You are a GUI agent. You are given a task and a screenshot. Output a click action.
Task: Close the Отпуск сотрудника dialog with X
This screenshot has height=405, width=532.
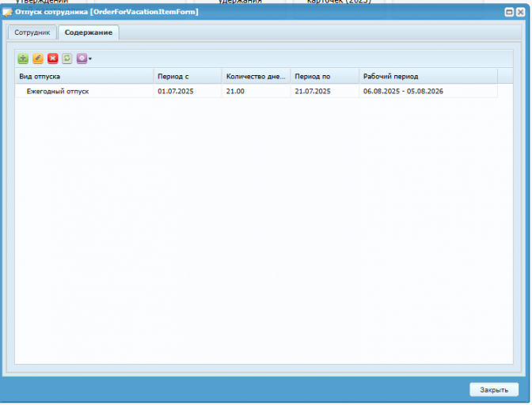(x=520, y=12)
